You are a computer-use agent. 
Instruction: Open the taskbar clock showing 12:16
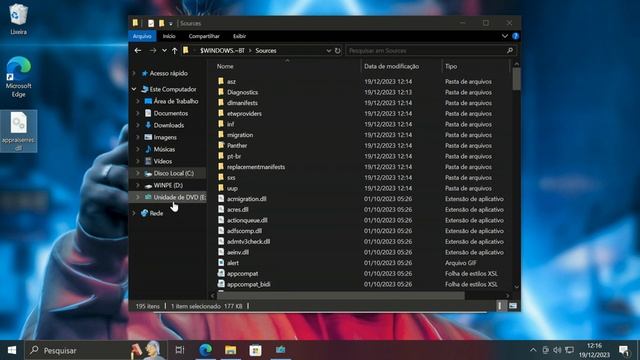point(594,350)
